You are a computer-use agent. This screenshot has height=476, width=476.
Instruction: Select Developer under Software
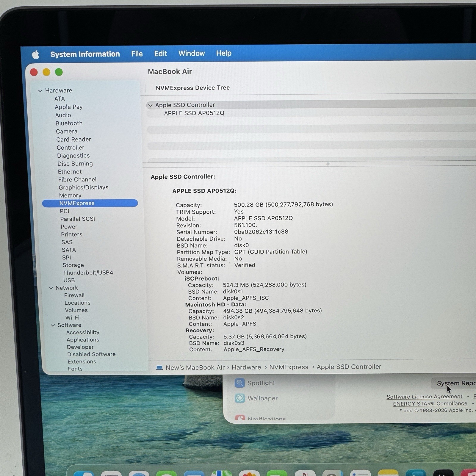80,347
